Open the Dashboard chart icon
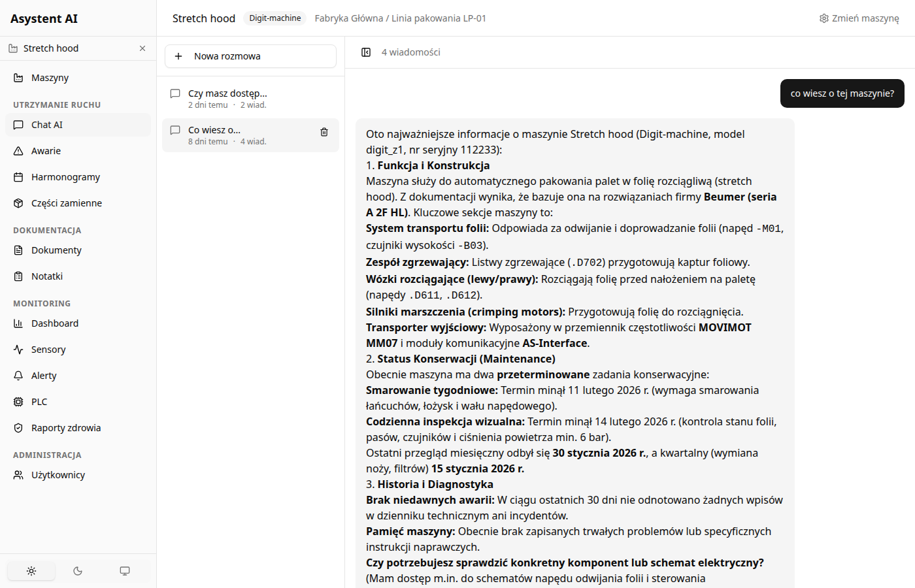The image size is (915, 588). coord(18,323)
